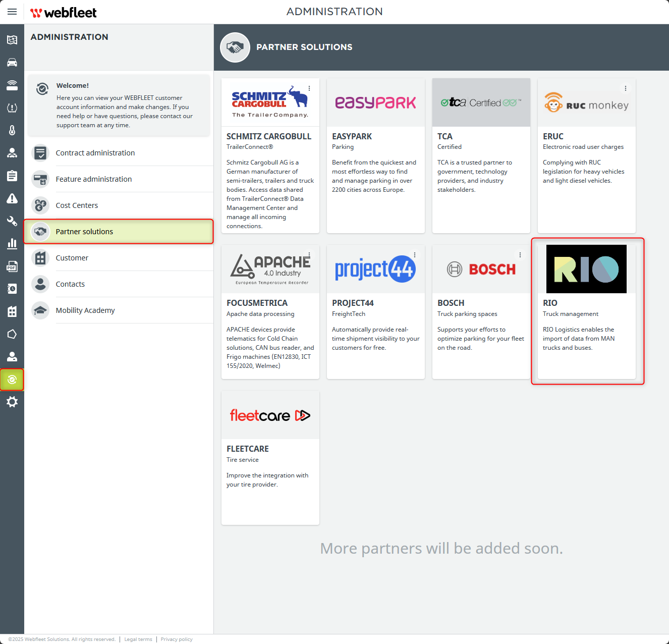Open the RIO Truck management title

point(550,303)
